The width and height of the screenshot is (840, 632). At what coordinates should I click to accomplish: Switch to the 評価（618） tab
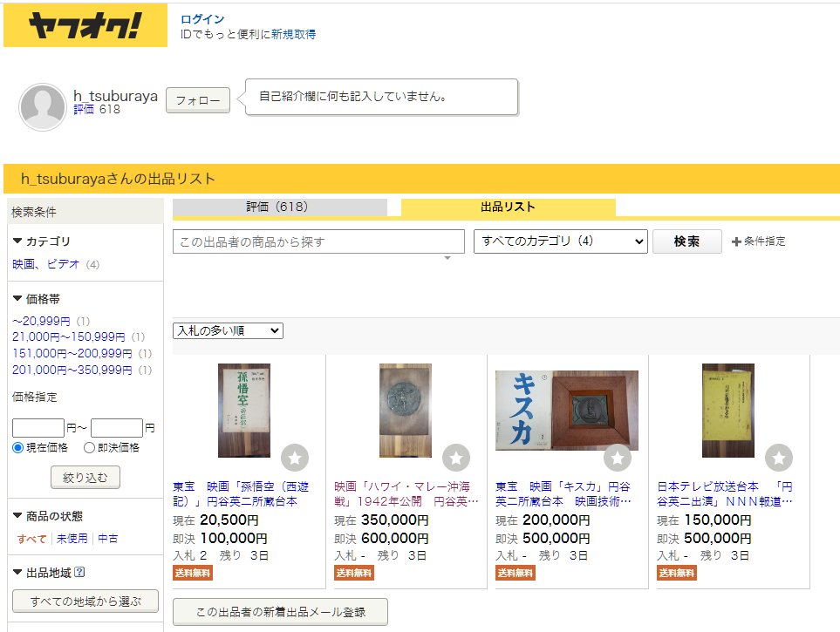279,207
